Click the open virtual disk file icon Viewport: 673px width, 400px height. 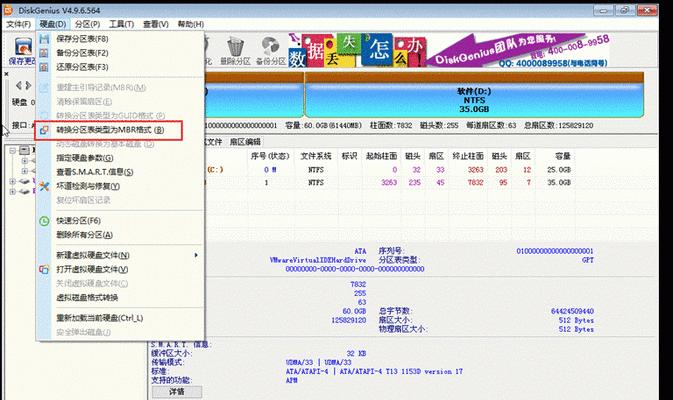pos(44,269)
